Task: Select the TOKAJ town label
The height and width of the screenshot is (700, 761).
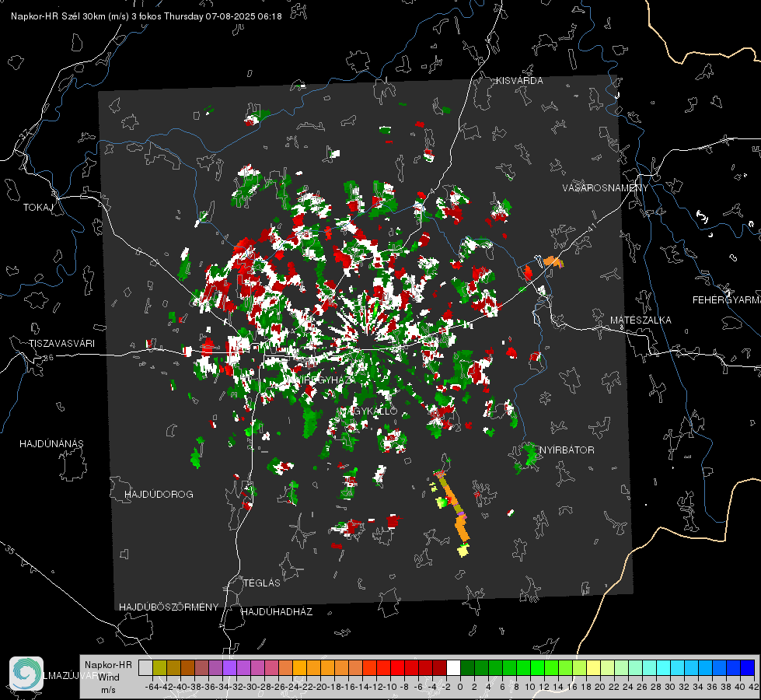Action: pyautogui.click(x=38, y=208)
